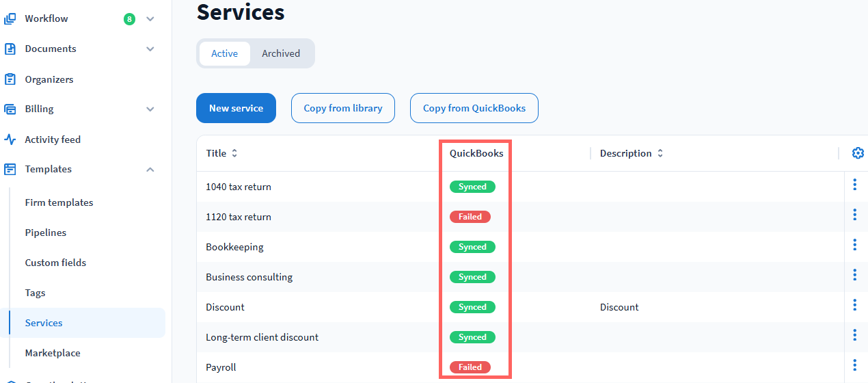Select the Active tab

click(224, 53)
